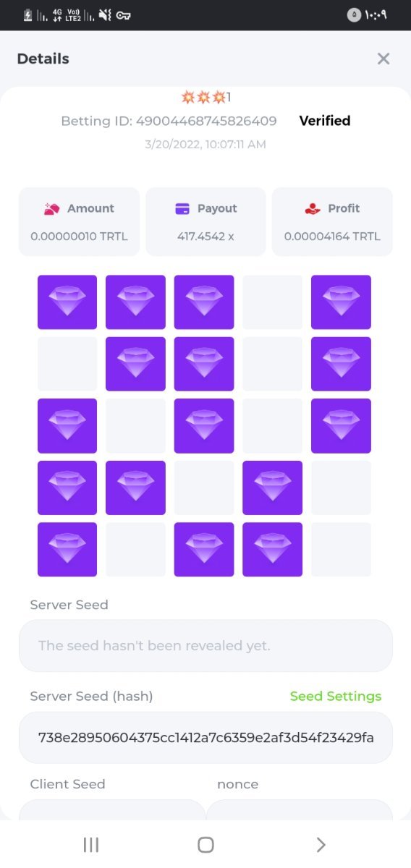
Task: Select the Server Seed hash field
Action: point(205,737)
